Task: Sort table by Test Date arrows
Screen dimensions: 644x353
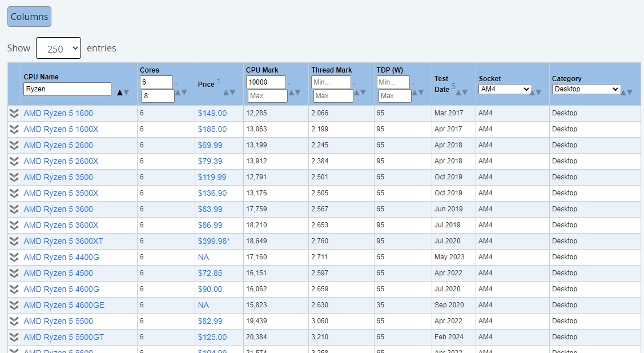Action: [462, 93]
